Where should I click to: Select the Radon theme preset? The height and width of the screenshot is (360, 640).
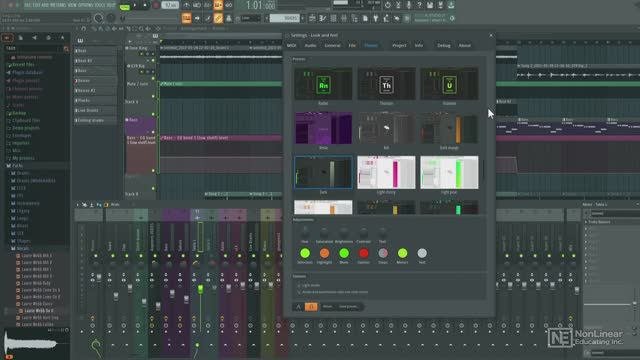click(x=323, y=84)
